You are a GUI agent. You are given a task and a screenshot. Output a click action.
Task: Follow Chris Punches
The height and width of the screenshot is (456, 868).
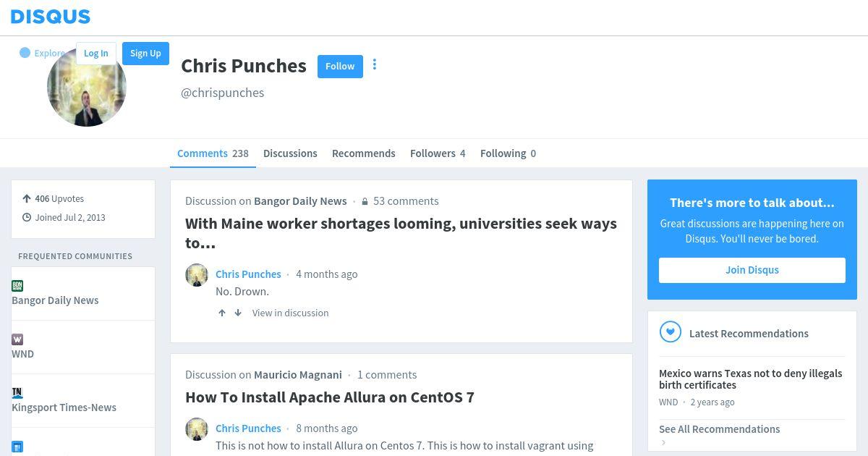340,66
